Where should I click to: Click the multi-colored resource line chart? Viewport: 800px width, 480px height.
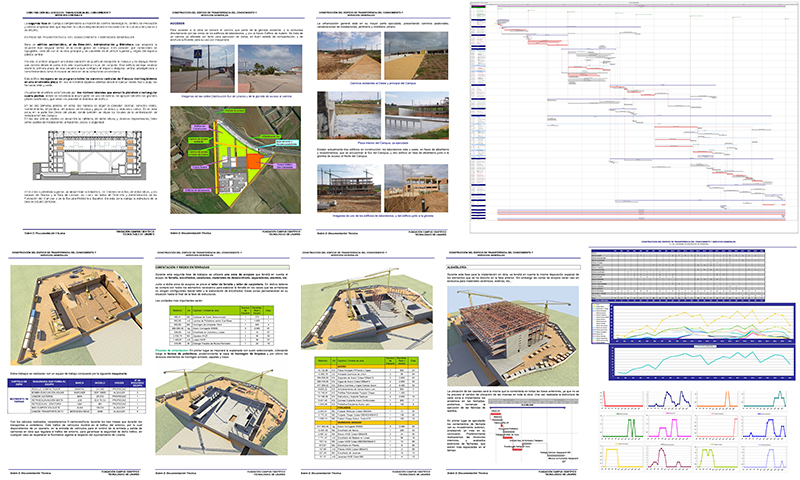(693, 323)
